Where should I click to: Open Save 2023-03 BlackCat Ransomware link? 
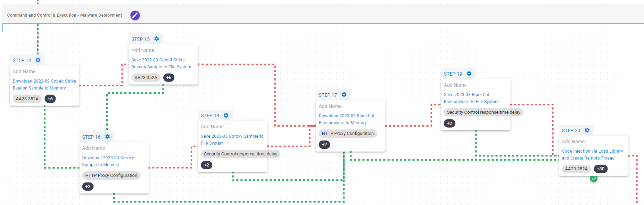[x=471, y=98]
